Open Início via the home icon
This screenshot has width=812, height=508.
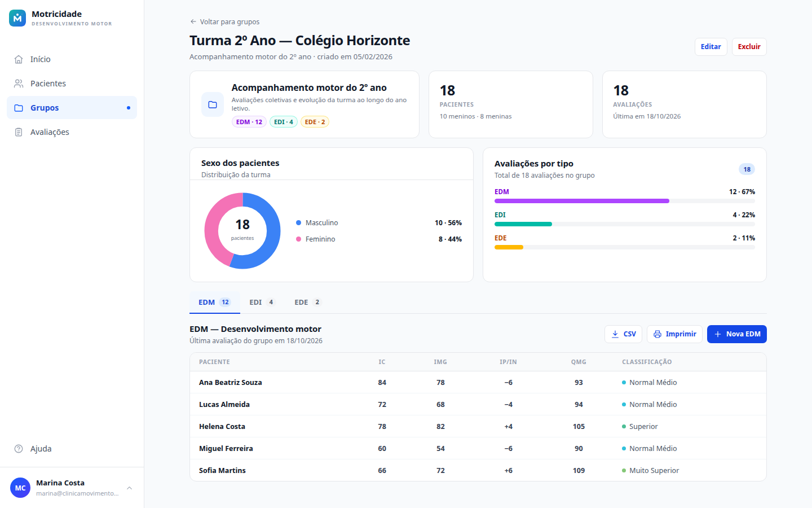(19, 59)
